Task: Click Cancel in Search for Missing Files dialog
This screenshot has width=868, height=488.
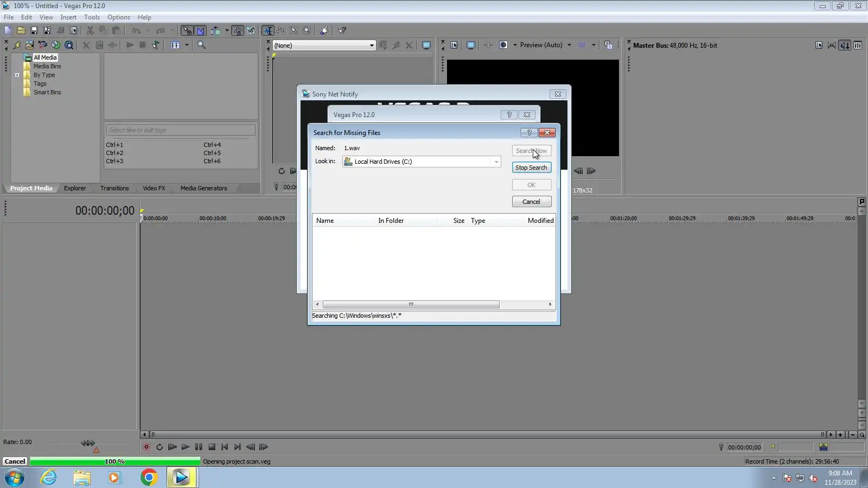Action: [532, 202]
